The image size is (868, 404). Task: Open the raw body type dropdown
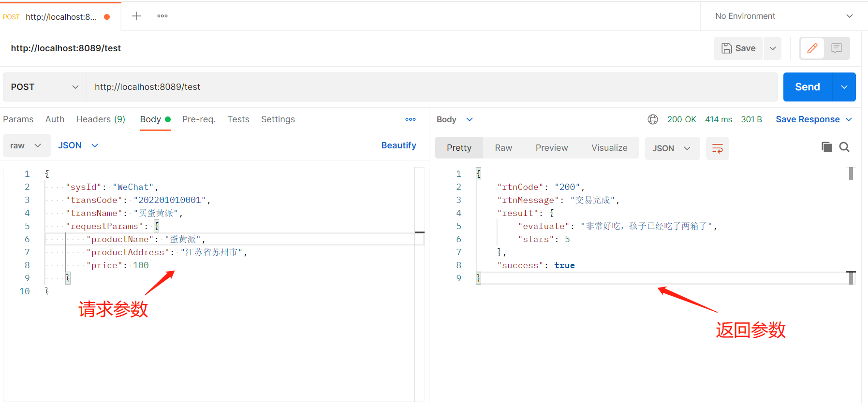coord(27,145)
